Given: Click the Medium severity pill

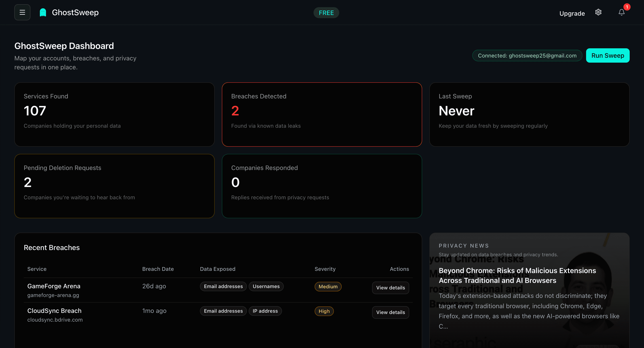Looking at the screenshot, I should point(328,286).
